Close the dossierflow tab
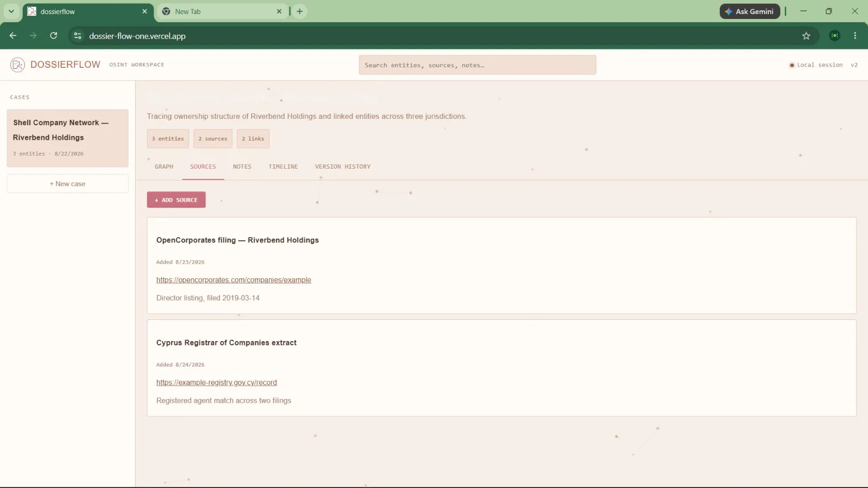Viewport: 868px width, 488px height. click(x=144, y=11)
